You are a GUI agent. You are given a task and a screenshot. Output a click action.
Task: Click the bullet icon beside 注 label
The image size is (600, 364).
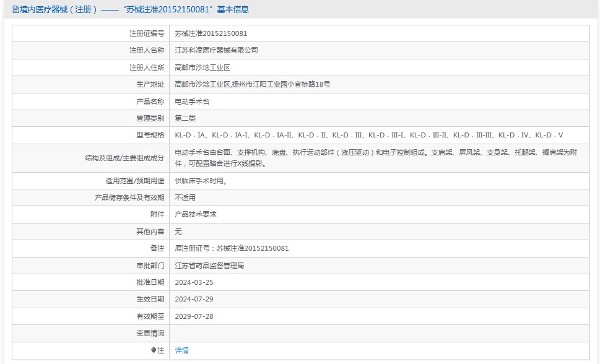click(x=154, y=350)
